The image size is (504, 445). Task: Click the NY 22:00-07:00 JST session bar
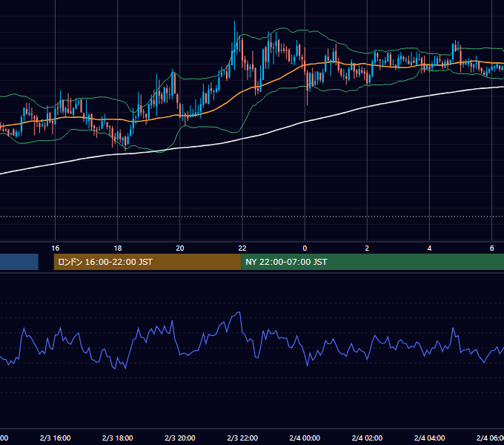[372, 262]
